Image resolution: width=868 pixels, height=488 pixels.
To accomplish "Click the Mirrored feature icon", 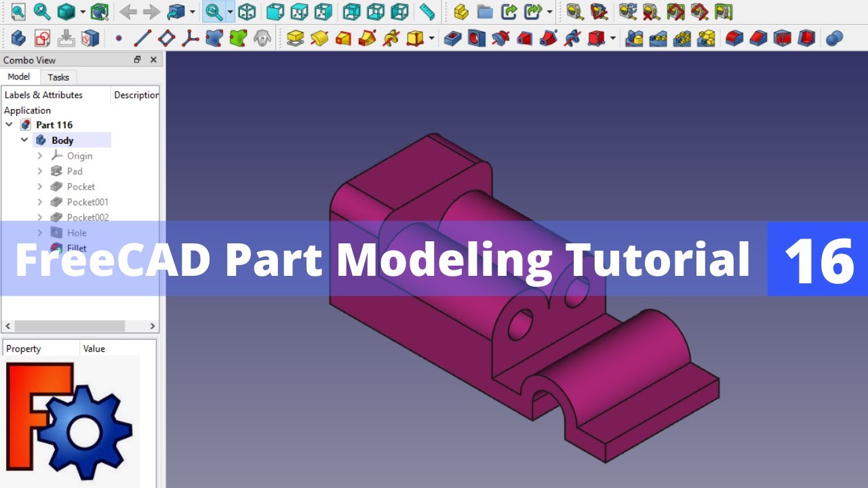I will (634, 38).
